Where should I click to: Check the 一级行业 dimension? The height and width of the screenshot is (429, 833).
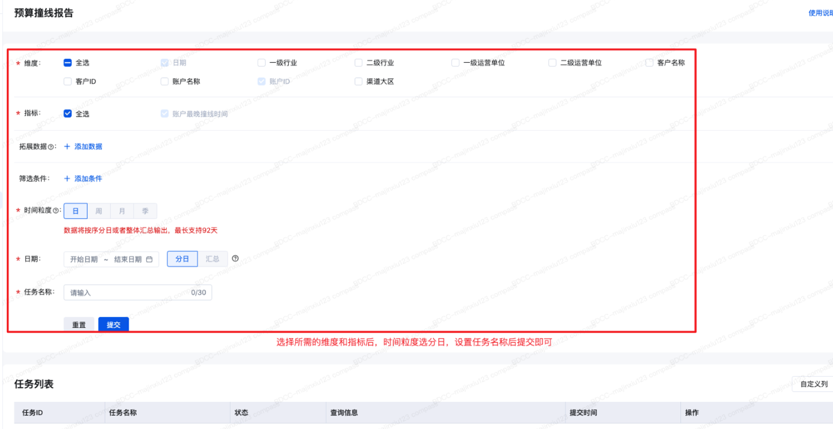click(x=262, y=63)
